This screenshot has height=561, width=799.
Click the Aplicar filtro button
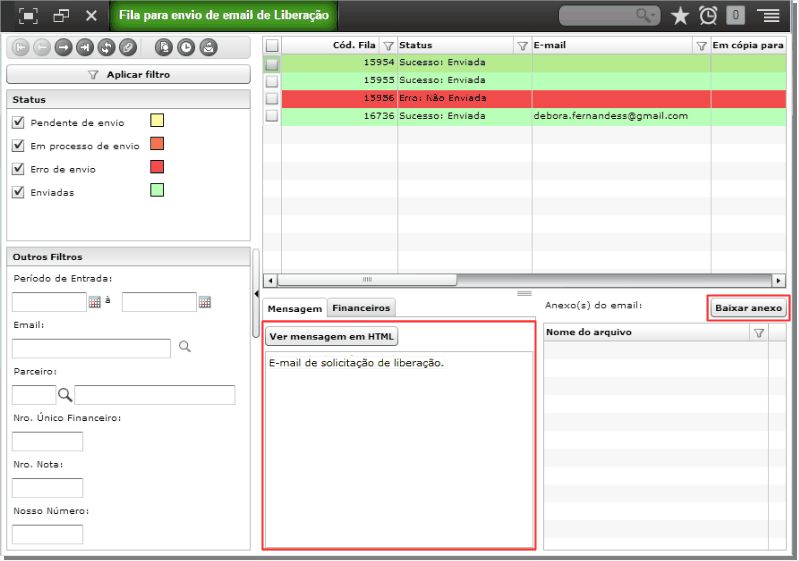click(128, 74)
